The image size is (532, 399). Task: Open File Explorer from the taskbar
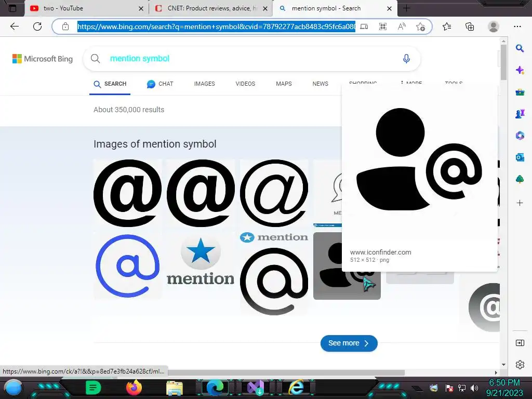(175, 388)
